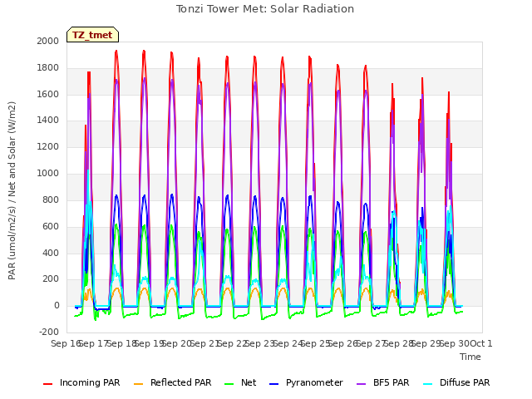Click the 0 y-axis tick label
Screen dimensions: 532x399
[57, 306]
